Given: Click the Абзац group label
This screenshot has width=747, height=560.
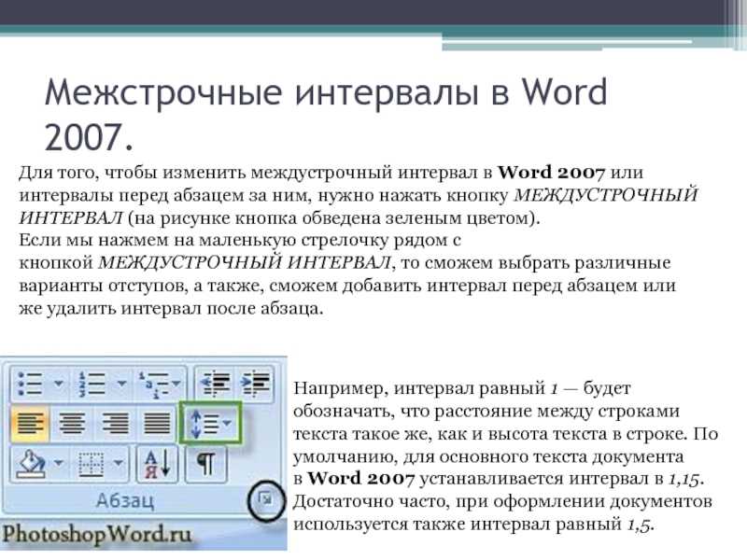Looking at the screenshot, I should [x=125, y=501].
